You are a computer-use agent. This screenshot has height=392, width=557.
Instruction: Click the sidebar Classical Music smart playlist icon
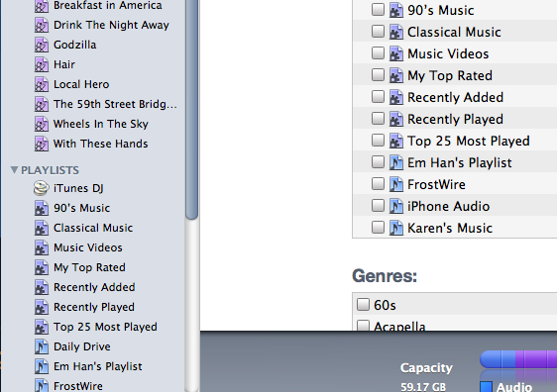click(x=42, y=228)
